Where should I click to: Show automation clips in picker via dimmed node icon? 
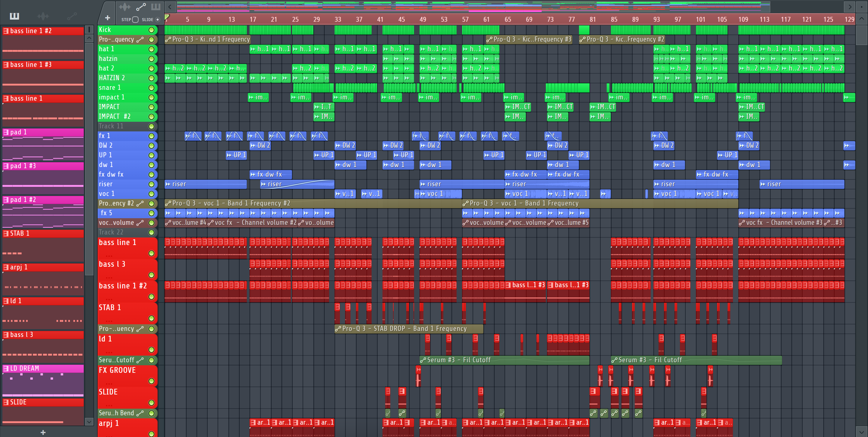coord(72,16)
